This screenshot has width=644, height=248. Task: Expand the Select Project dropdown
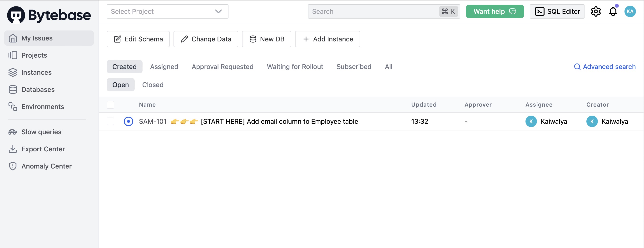(167, 11)
